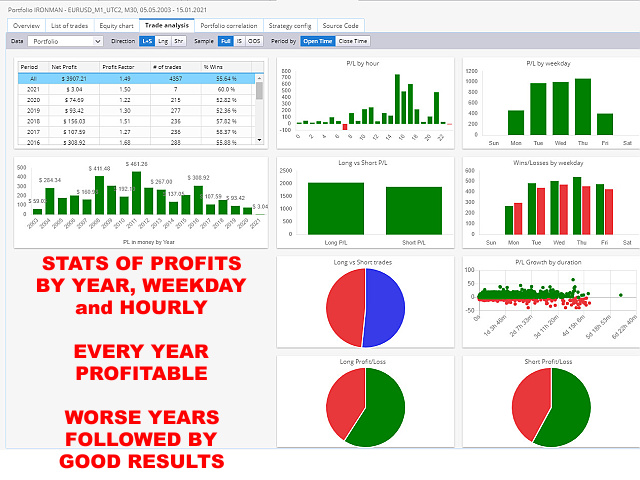
Task: Click net profit $ 3907.21 cell
Action: (74, 78)
